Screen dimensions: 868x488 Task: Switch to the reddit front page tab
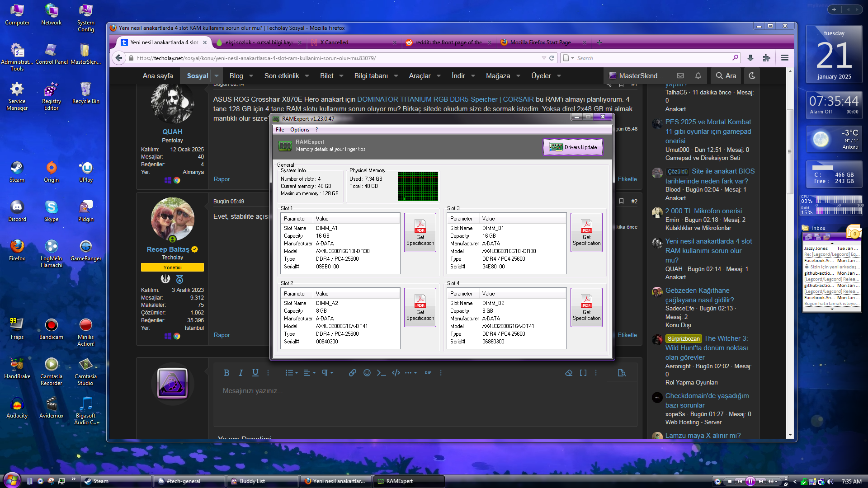tap(448, 42)
